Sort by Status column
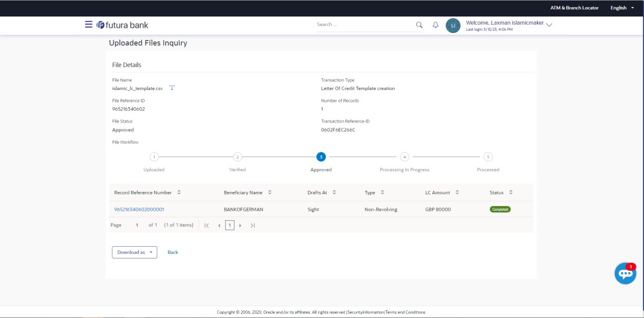 (x=511, y=192)
